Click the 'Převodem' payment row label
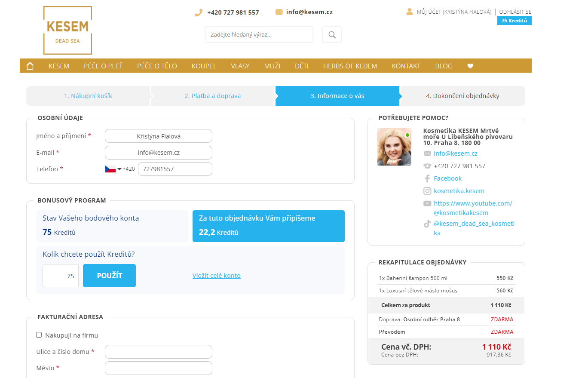This screenshot has width=588, height=378. pyautogui.click(x=392, y=332)
